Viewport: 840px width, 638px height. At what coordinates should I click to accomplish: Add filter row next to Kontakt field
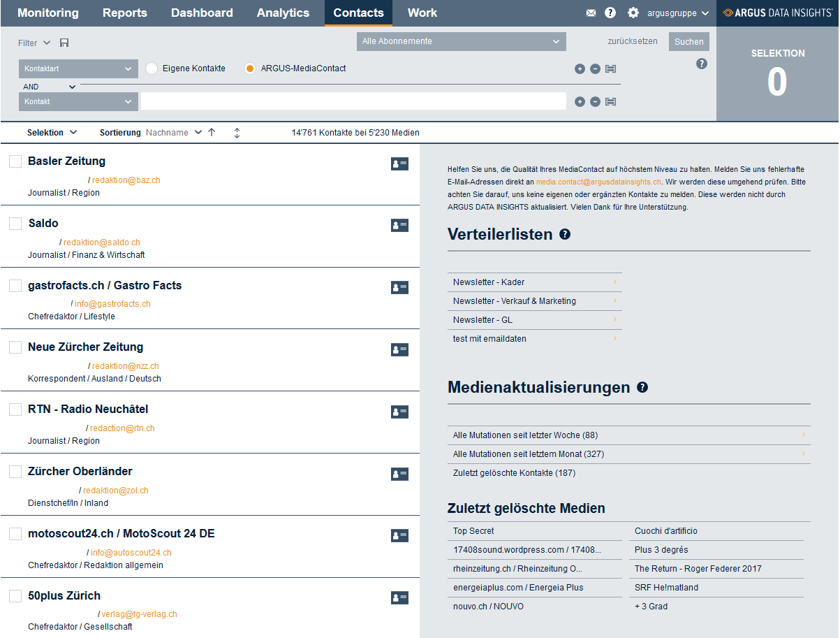pyautogui.click(x=580, y=101)
